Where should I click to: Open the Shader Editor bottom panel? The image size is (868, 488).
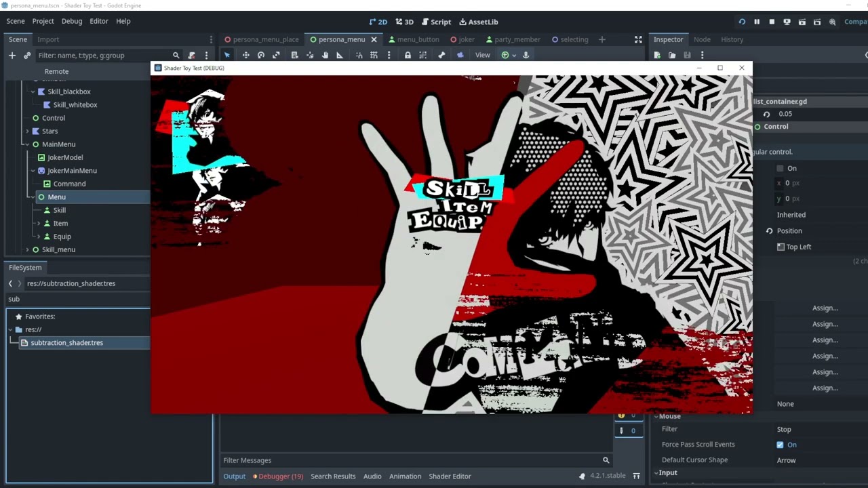point(450,476)
